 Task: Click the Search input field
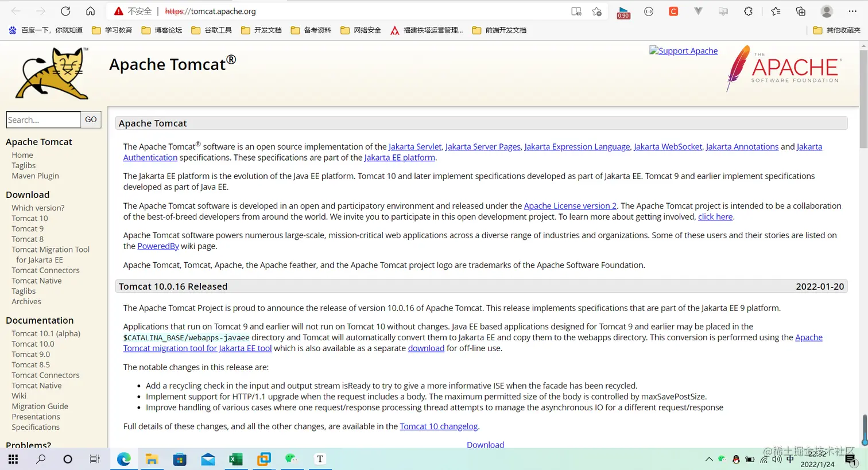point(44,119)
